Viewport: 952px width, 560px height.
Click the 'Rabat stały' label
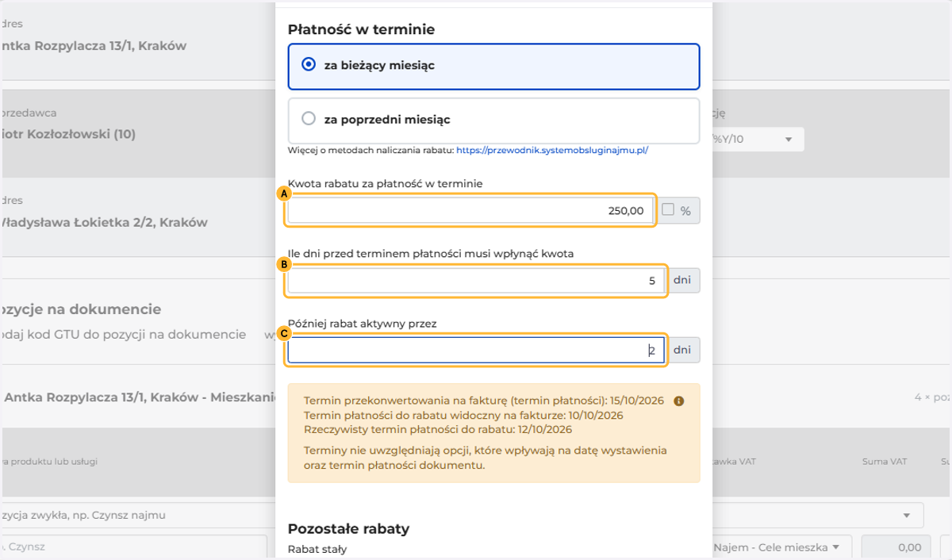[317, 549]
